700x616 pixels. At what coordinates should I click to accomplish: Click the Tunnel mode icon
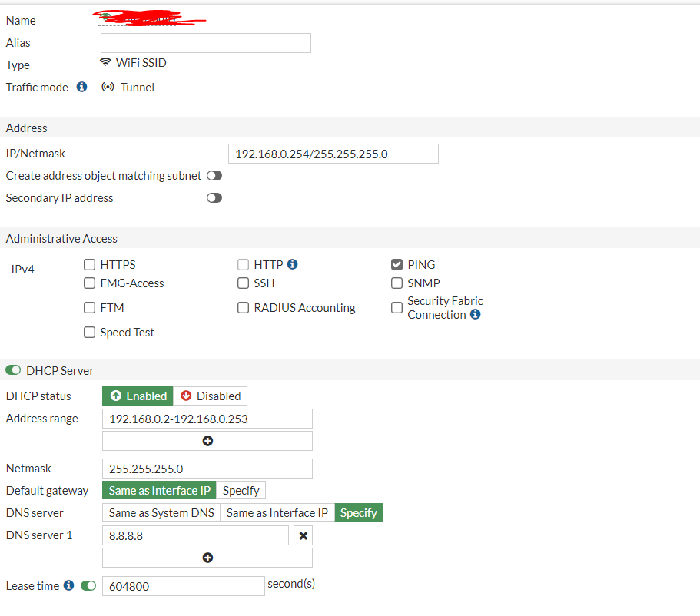pyautogui.click(x=108, y=87)
